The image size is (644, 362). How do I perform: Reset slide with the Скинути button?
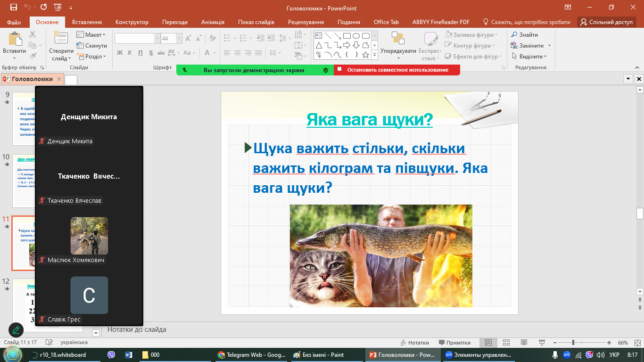[x=91, y=46]
